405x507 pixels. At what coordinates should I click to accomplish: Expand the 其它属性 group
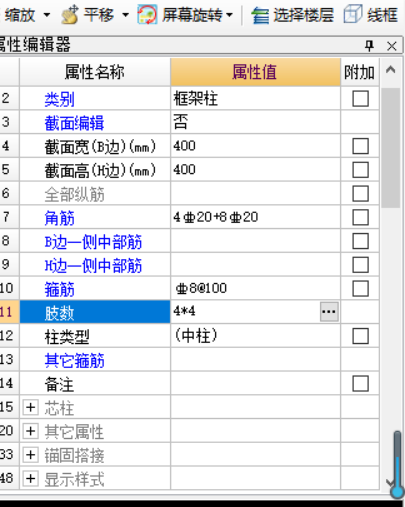pos(31,431)
